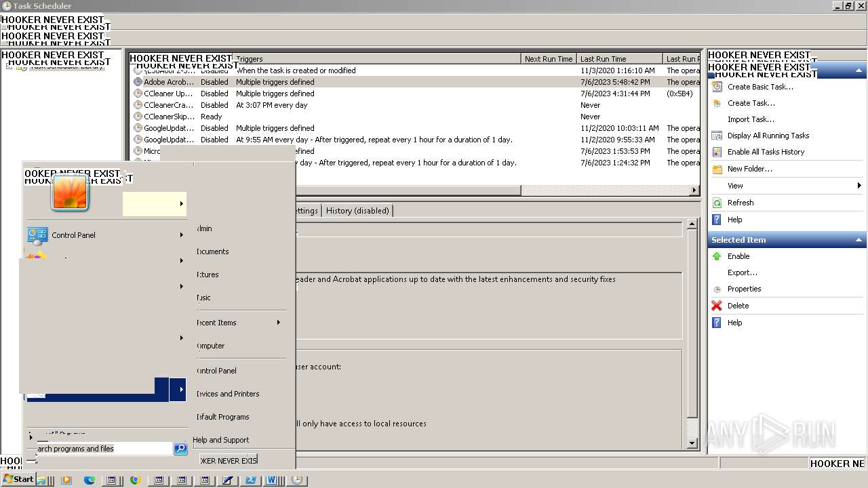Open the Create Task dialog

coord(751,103)
